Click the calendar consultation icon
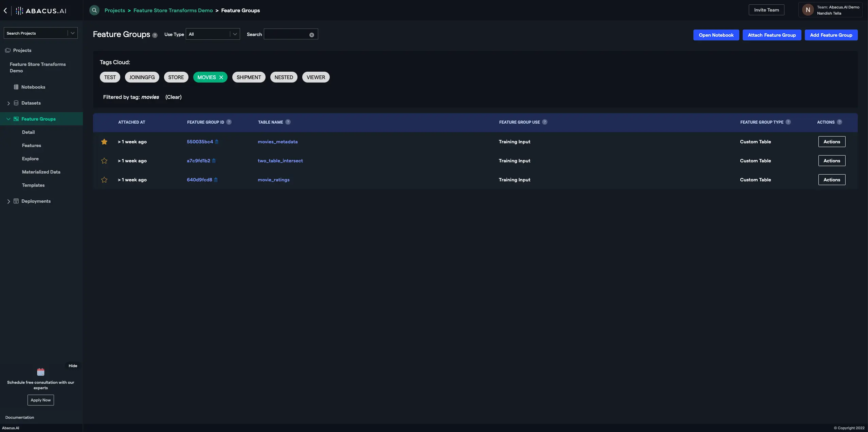The image size is (868, 432). coord(41,372)
